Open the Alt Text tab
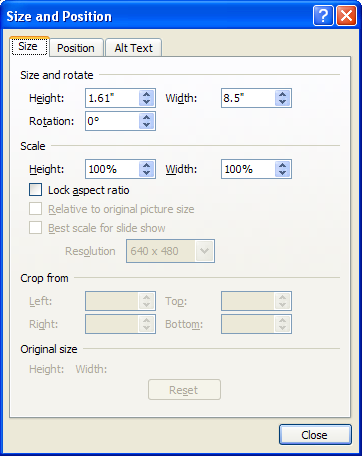 pos(133,48)
